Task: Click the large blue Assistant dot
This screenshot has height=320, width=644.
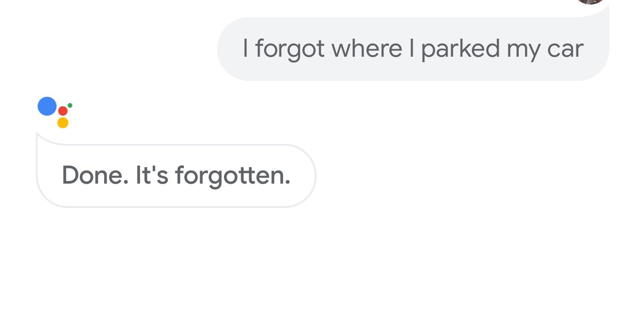Action: (x=47, y=106)
